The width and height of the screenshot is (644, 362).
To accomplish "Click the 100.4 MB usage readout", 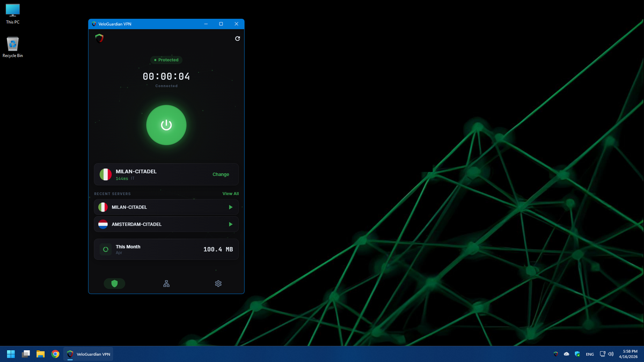I will [217, 249].
